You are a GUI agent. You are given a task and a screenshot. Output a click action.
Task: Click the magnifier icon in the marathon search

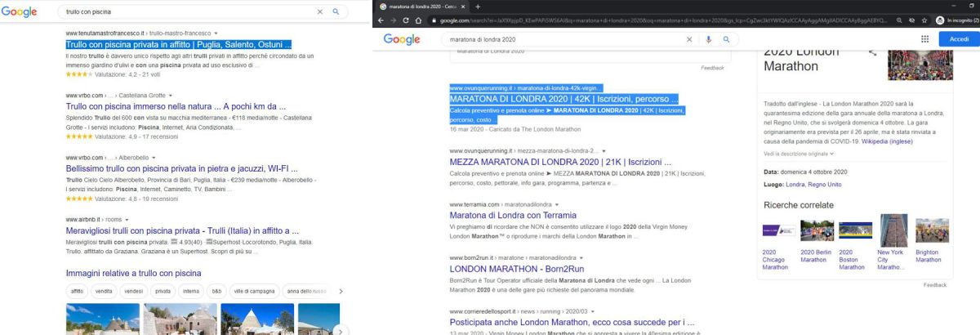tap(724, 38)
